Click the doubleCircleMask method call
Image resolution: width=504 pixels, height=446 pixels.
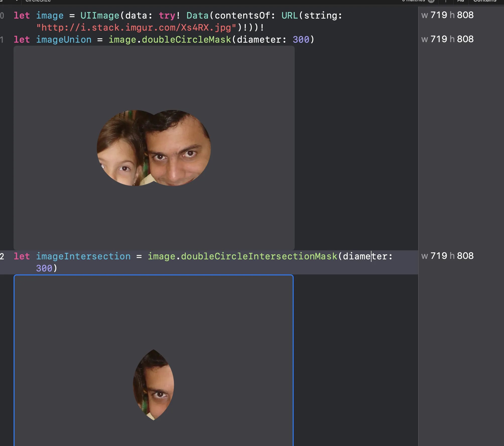186,40
